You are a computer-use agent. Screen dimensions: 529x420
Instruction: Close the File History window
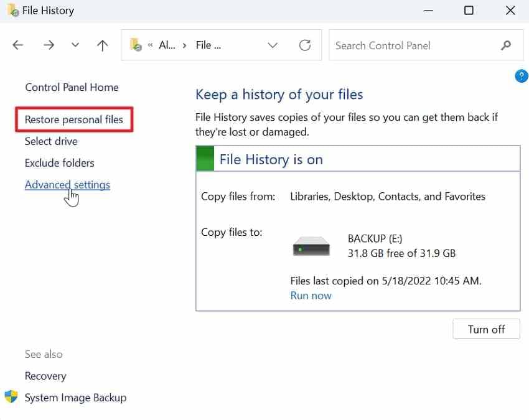click(x=510, y=11)
